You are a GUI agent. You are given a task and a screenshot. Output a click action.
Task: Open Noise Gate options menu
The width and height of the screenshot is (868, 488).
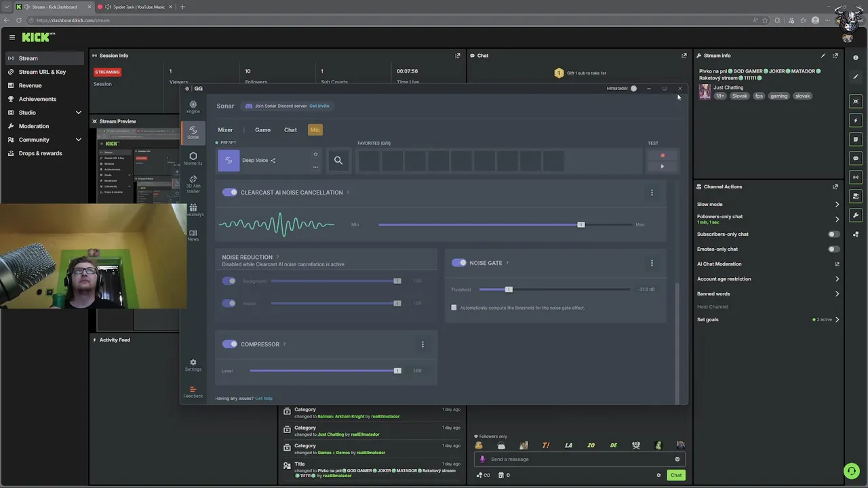652,263
